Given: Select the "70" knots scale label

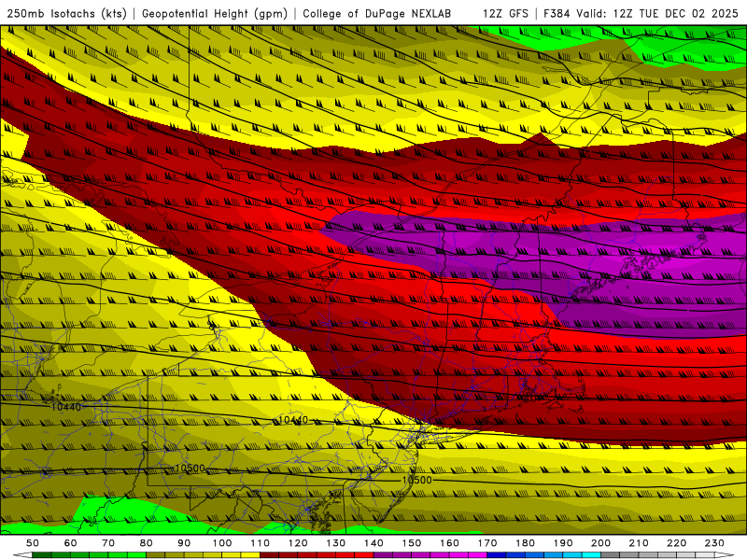Looking at the screenshot, I should [x=108, y=543].
